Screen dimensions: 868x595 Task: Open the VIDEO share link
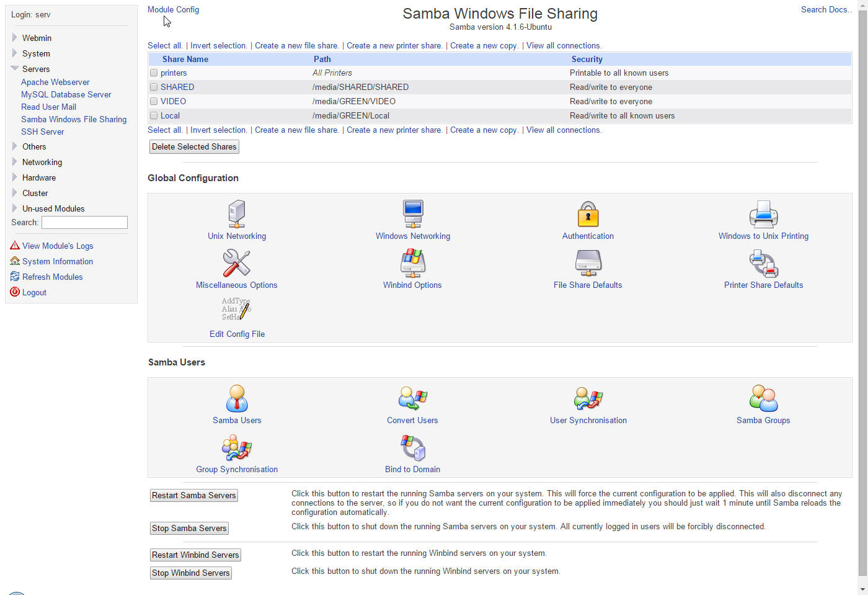point(173,101)
